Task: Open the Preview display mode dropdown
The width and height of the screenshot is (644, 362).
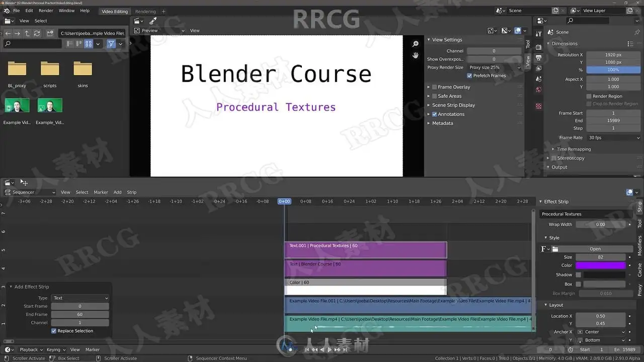Action: [x=159, y=31]
